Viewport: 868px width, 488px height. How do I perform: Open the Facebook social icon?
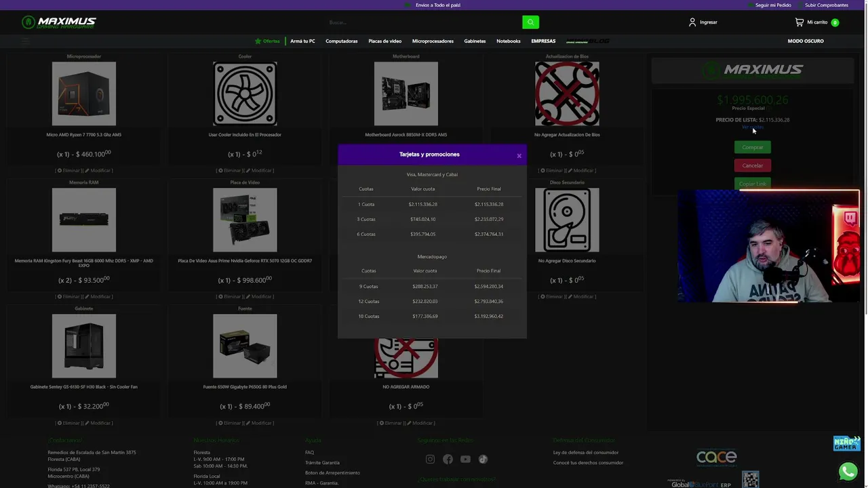(448, 459)
